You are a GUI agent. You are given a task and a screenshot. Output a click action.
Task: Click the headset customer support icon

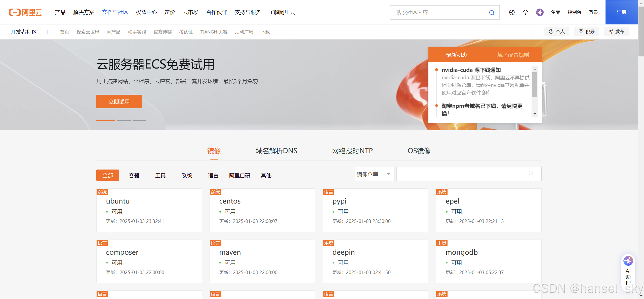tap(525, 12)
